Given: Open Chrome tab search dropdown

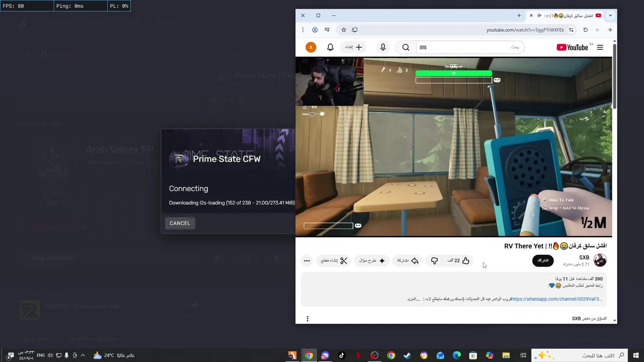Looking at the screenshot, I should tap(610, 16).
